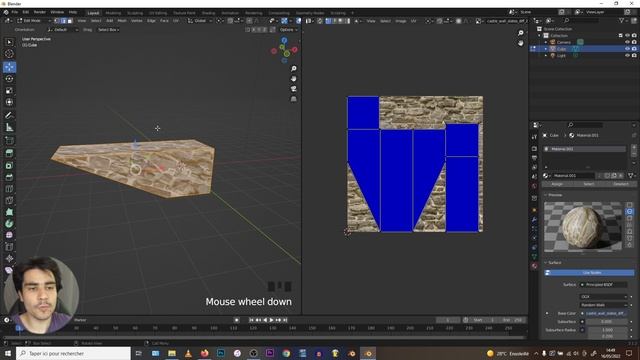This screenshot has height=360, width=640.
Task: Open the Select Box drag dropdown
Action: [x=109, y=30]
